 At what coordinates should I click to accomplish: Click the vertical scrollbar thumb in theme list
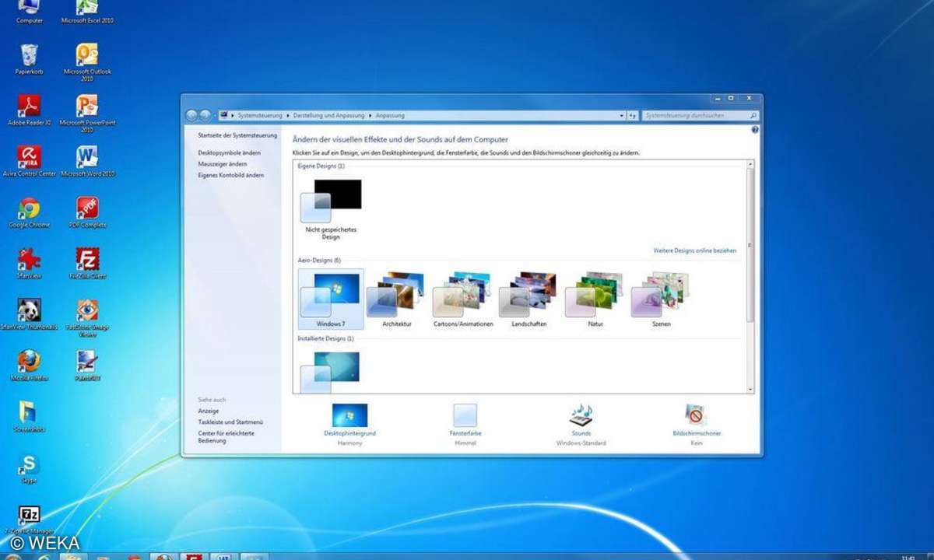pyautogui.click(x=750, y=244)
